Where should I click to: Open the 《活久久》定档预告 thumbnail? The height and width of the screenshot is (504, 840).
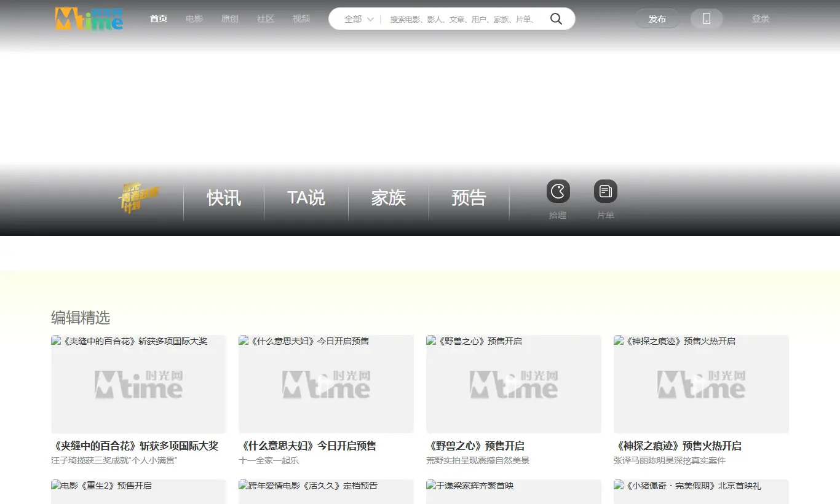click(x=327, y=492)
